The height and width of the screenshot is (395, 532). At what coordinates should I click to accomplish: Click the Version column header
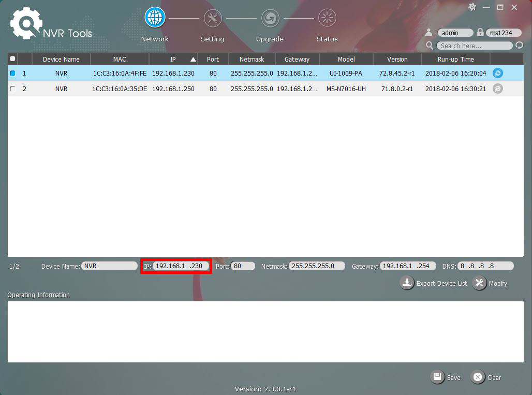(397, 59)
